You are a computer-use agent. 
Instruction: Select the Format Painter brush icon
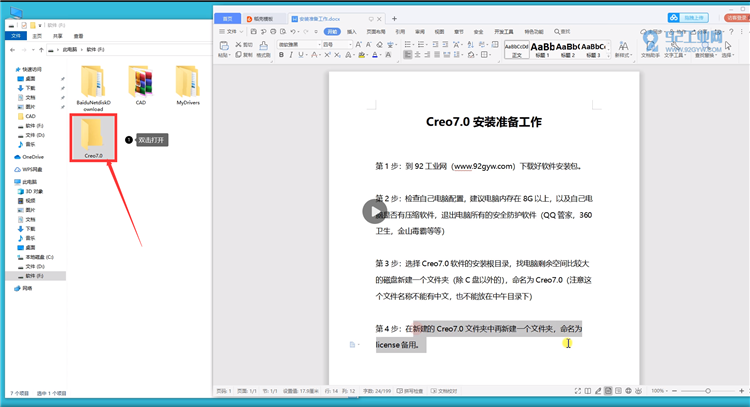point(264,46)
